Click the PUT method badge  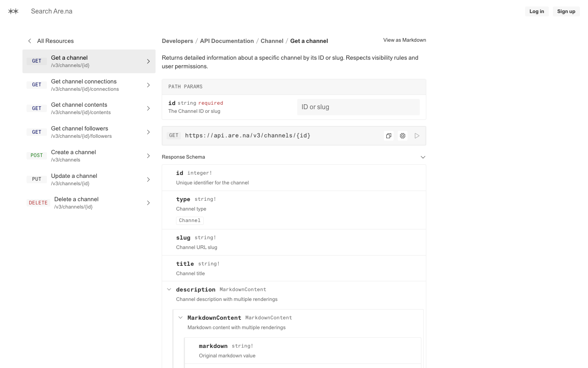37,179
